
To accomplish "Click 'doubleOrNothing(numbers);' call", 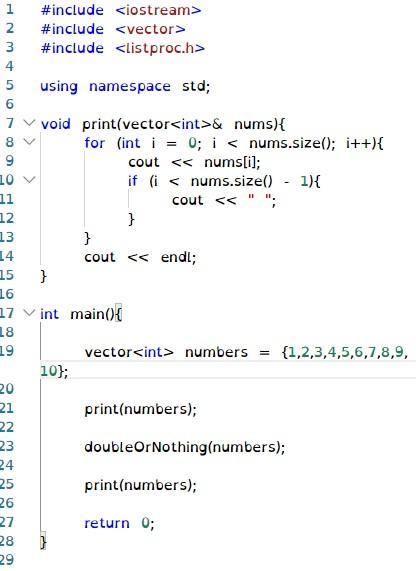I will pyautogui.click(x=185, y=447).
